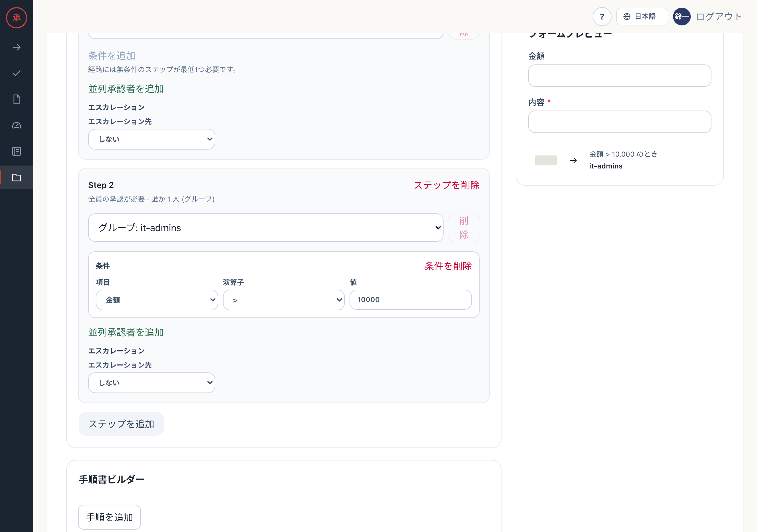Expand the 金額 condition field dropdown
The image size is (757, 532).
point(157,300)
